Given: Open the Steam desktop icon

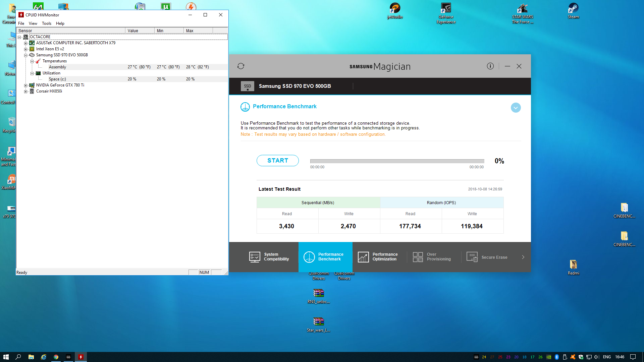Looking at the screenshot, I should 573,11.
